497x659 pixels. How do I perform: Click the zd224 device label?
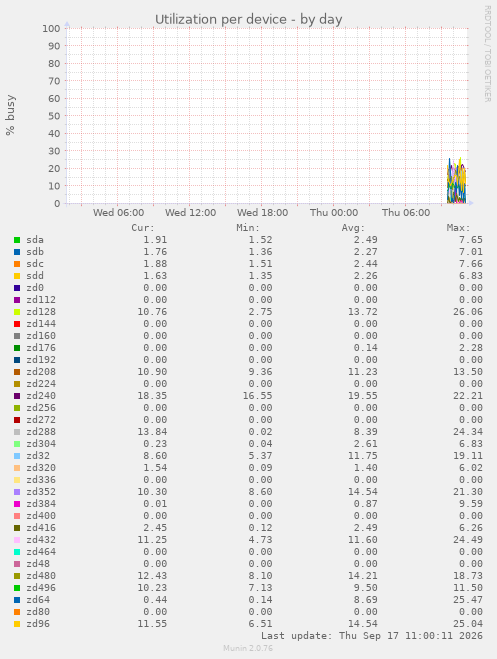click(41, 384)
